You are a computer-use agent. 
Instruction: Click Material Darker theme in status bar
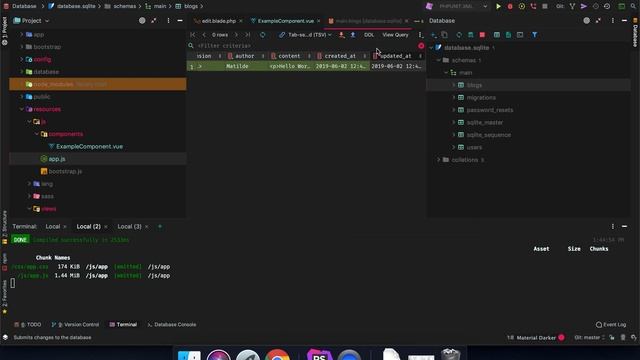pos(536,338)
